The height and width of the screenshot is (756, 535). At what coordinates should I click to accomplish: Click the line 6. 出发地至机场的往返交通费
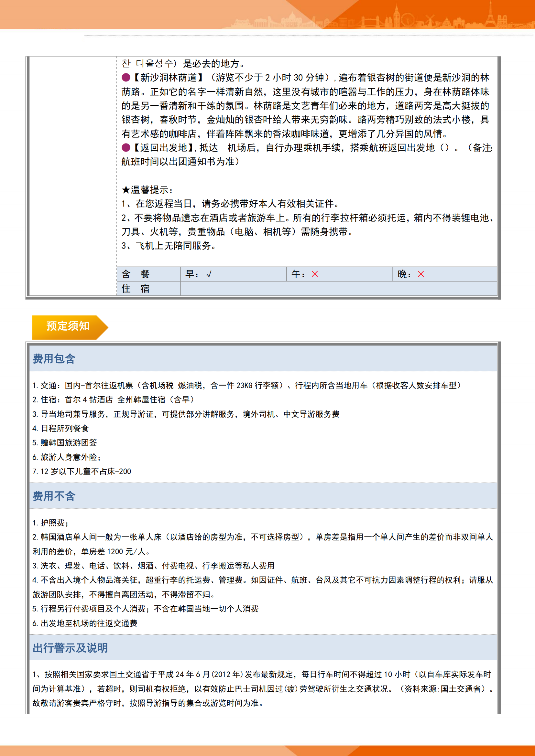pyautogui.click(x=85, y=623)
